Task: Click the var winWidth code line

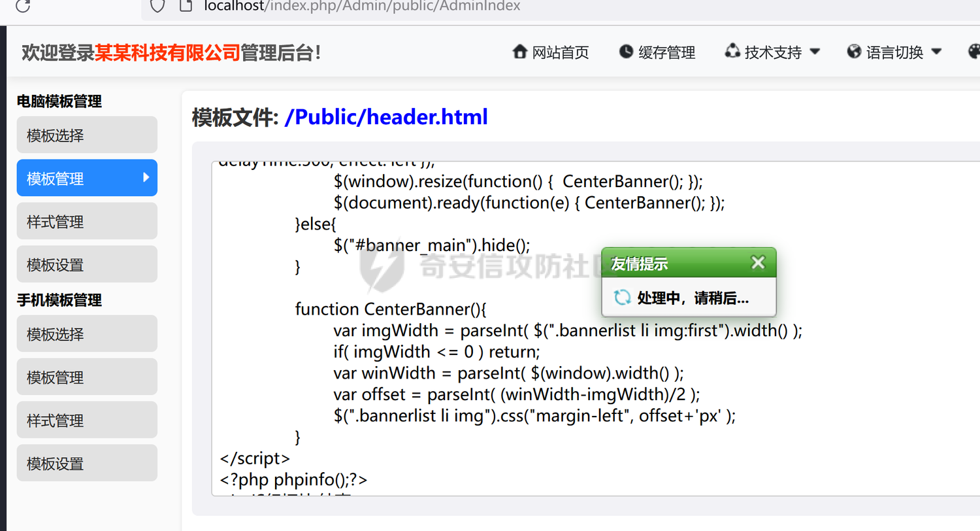Action: (508, 373)
